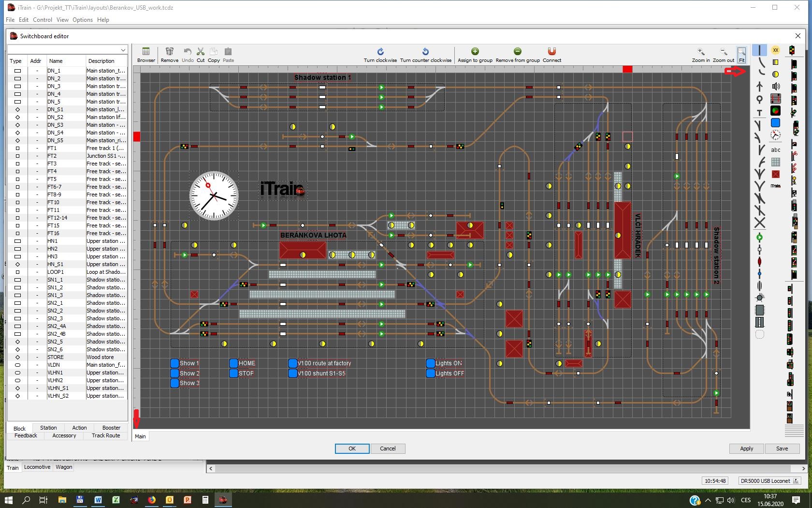The image size is (812, 508).
Task: Toggle the Lights ON switchboard button
Action: pyautogui.click(x=431, y=363)
